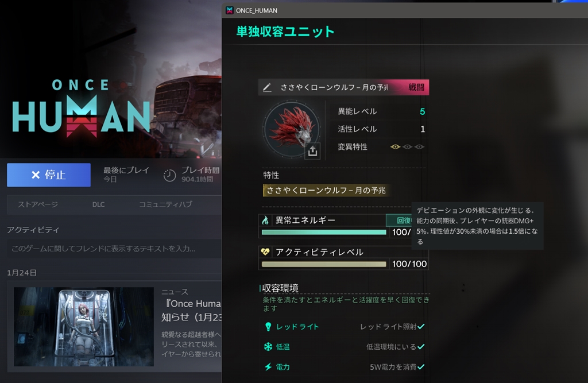Click the checkmark next to 5W電力を消費

click(421, 367)
